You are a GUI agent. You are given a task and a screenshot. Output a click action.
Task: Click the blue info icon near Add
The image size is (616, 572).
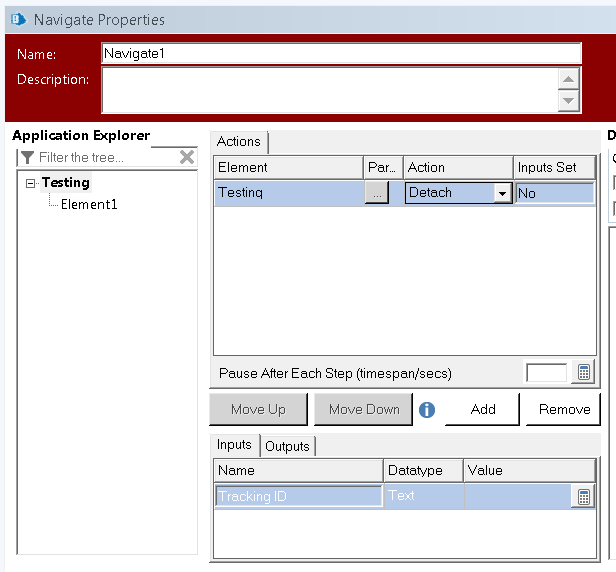point(427,409)
